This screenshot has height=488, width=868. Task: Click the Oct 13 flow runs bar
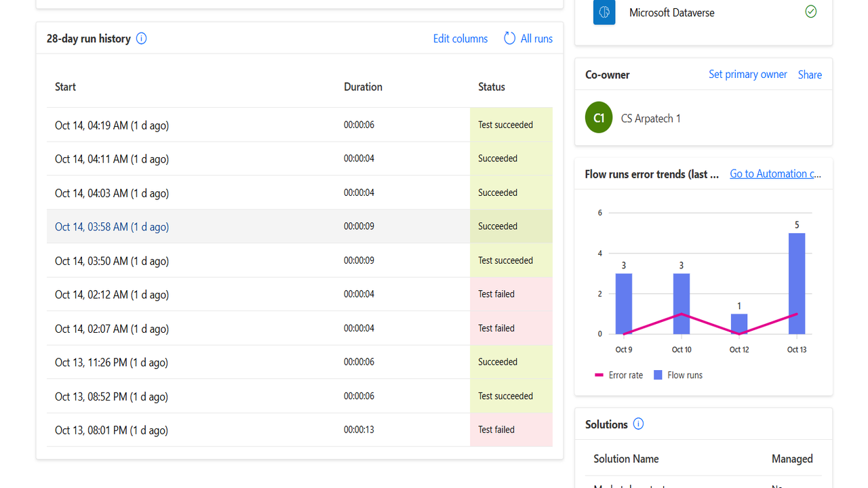click(x=797, y=284)
